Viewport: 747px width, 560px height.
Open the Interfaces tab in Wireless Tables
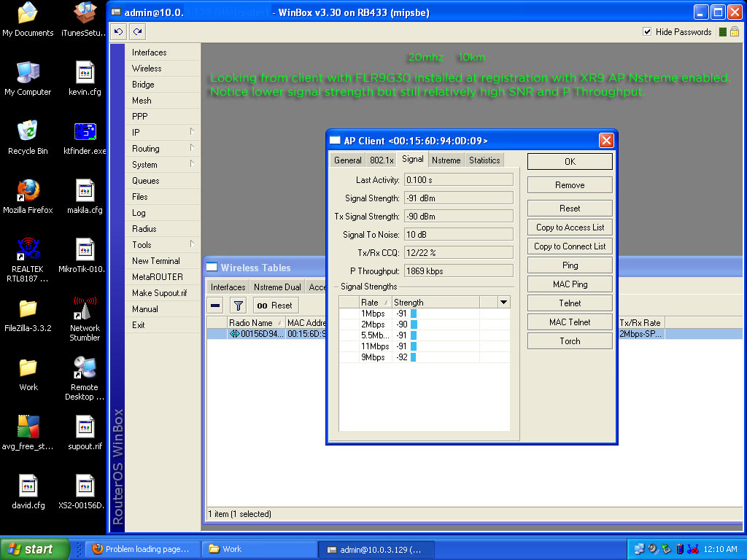[228, 287]
